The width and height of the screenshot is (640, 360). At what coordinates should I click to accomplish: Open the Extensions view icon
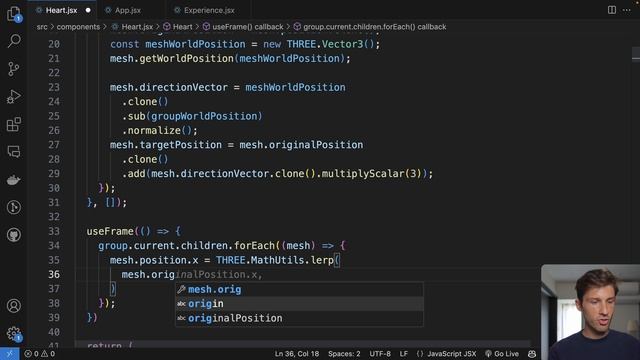tap(14, 124)
